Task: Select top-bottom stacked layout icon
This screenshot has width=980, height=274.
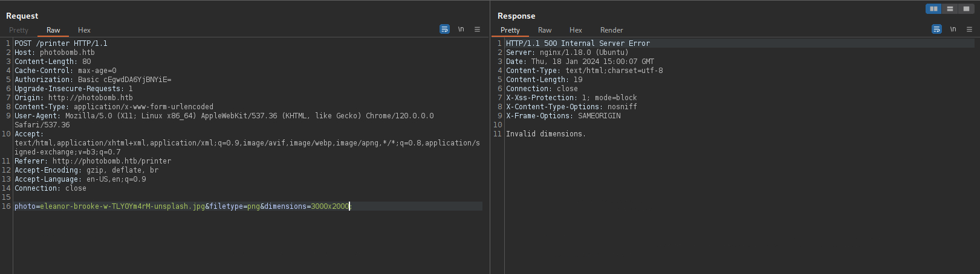Action: tap(950, 8)
